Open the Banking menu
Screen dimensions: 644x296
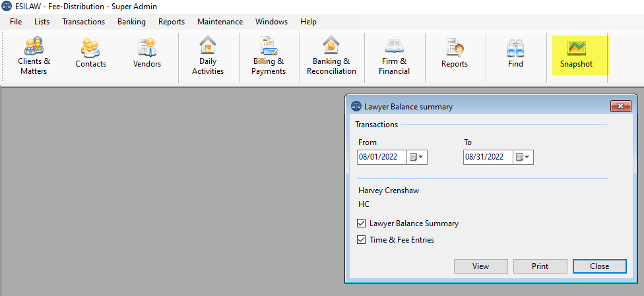coord(131,22)
